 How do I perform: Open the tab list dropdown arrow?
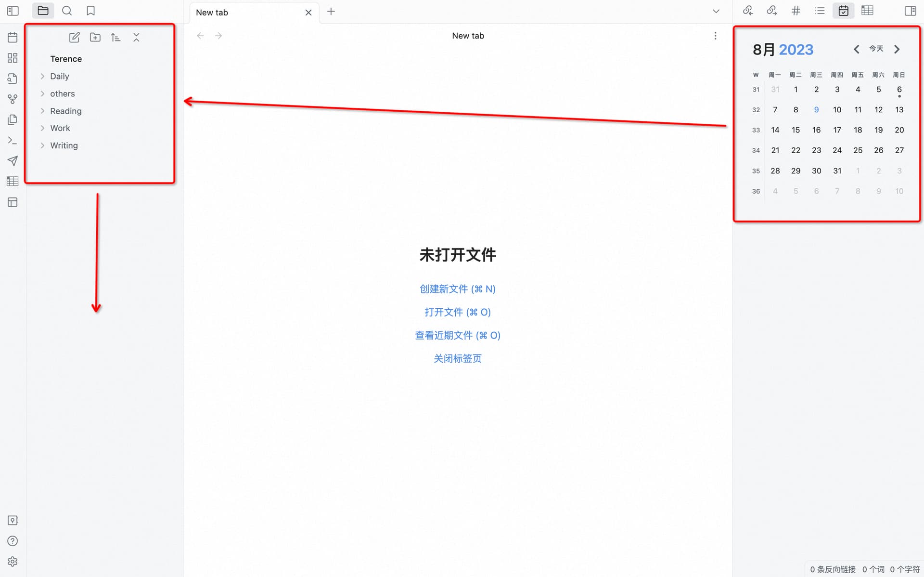tap(716, 11)
